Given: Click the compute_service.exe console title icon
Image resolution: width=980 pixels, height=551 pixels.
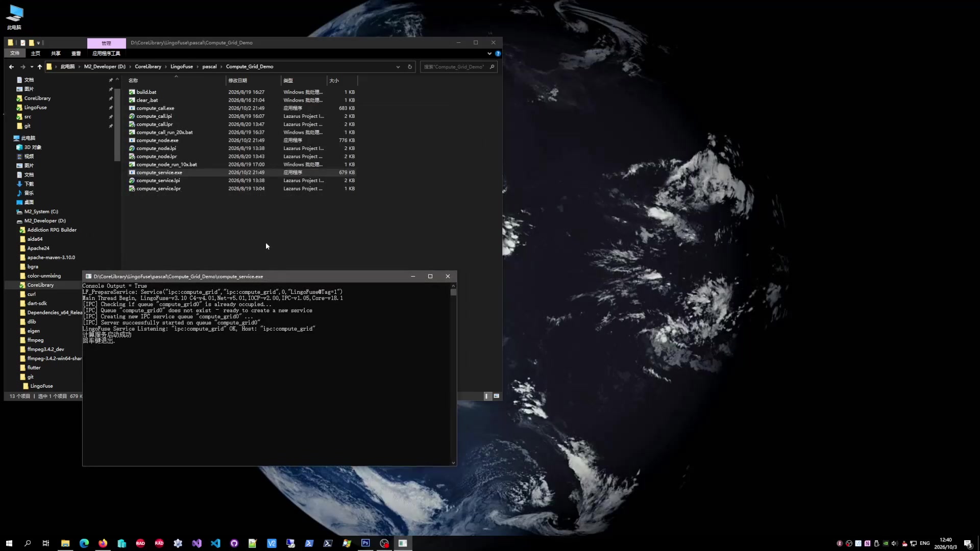Looking at the screenshot, I should point(88,277).
